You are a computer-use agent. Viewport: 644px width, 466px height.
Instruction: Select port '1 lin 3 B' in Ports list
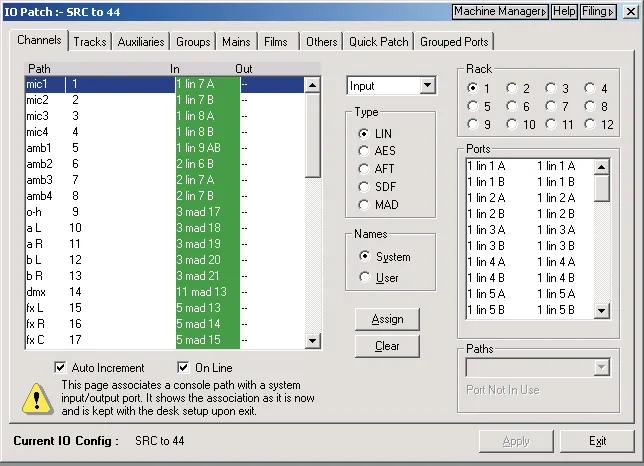[530, 246]
